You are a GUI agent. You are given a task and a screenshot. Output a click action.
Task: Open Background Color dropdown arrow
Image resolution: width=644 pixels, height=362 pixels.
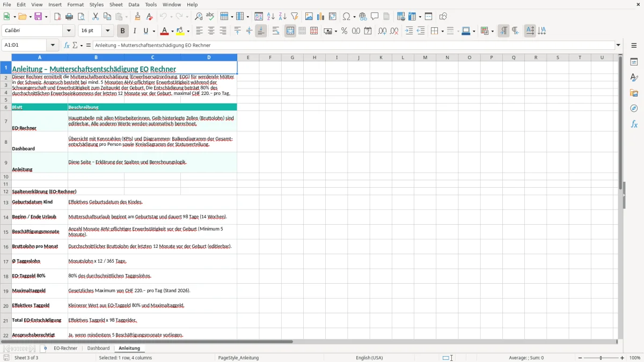pos(188,31)
